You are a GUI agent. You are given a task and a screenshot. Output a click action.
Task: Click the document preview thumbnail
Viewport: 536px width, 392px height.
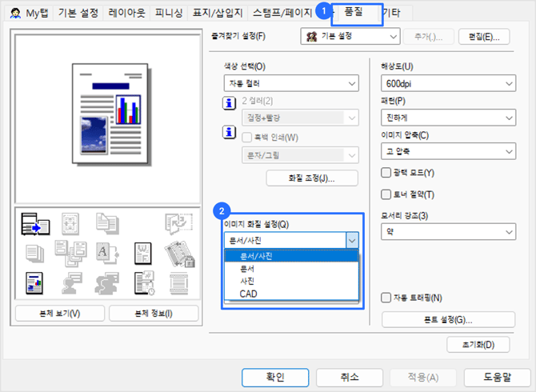click(111, 114)
